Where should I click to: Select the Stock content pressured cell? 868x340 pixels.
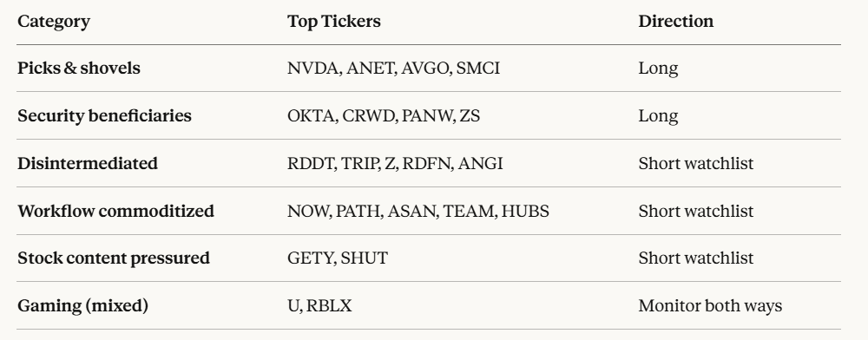point(114,258)
